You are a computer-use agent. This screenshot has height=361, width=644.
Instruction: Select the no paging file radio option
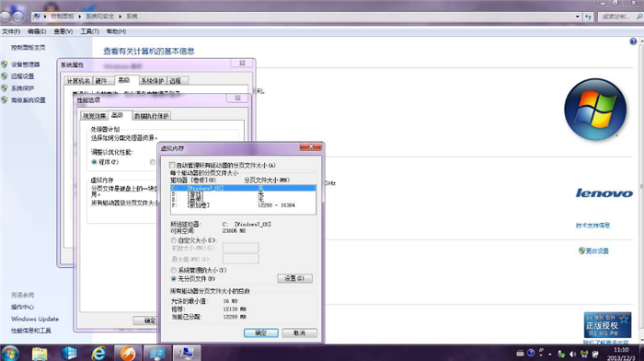pyautogui.click(x=173, y=279)
